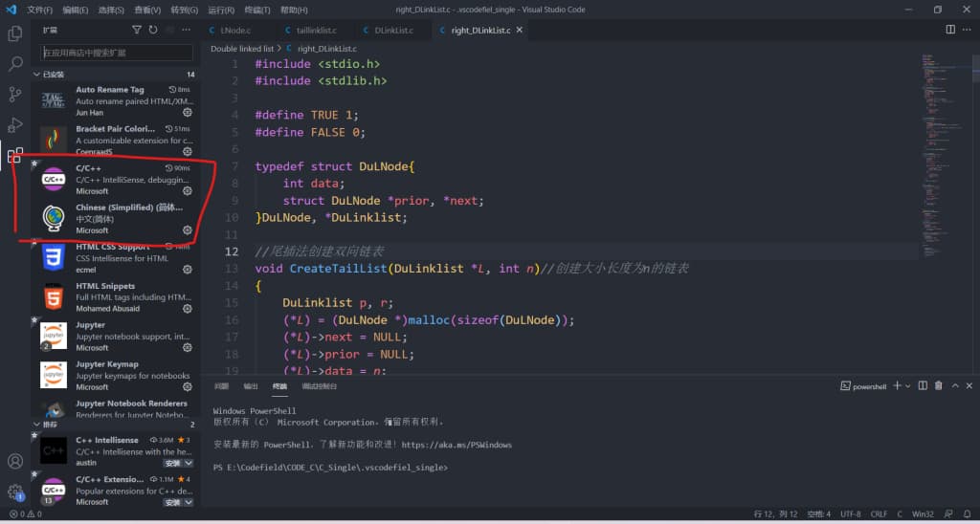Viewport: 980px width, 524px height.
Task: Open install dropdown arrow for C/C++ Extension Pack
Action: pos(189,502)
